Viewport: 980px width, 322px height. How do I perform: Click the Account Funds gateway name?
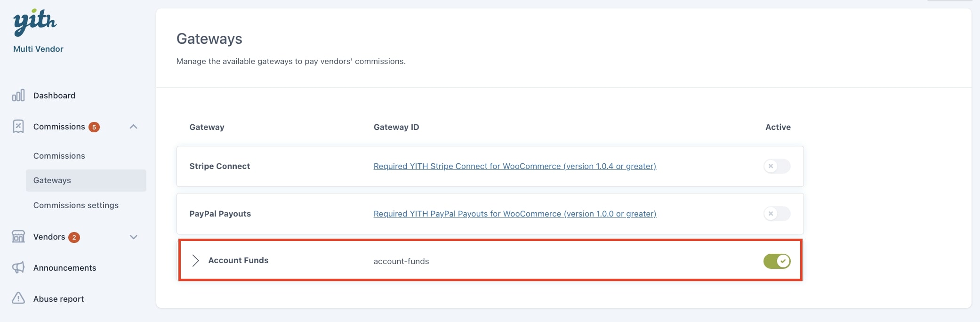pyautogui.click(x=238, y=260)
